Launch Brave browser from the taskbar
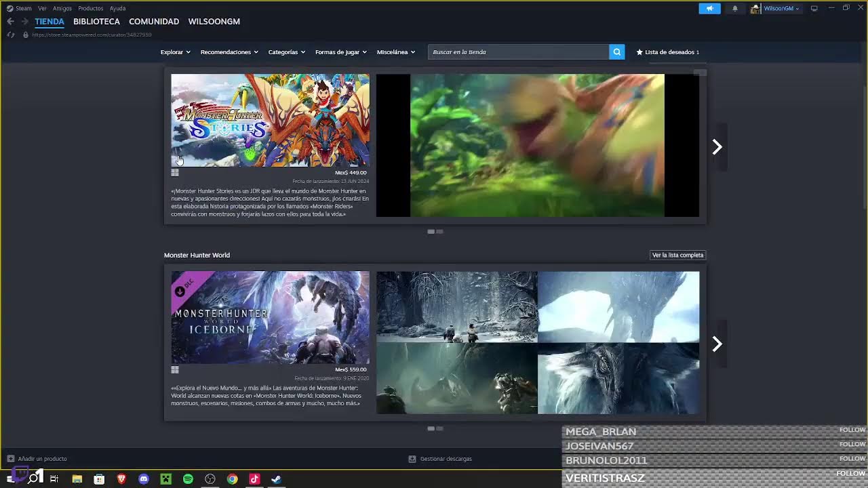Screen dimensions: 868x488 (x=121, y=479)
